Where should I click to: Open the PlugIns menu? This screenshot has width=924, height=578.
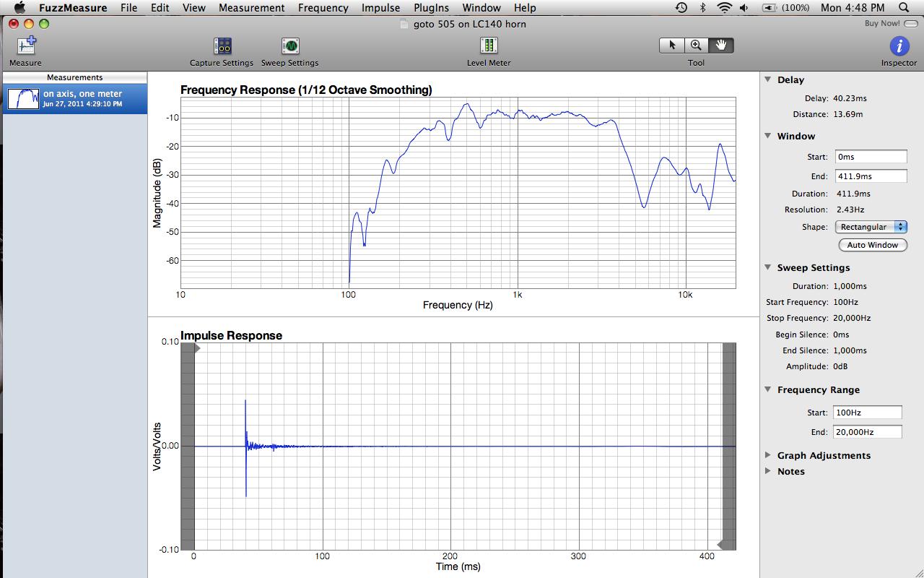[x=431, y=7]
